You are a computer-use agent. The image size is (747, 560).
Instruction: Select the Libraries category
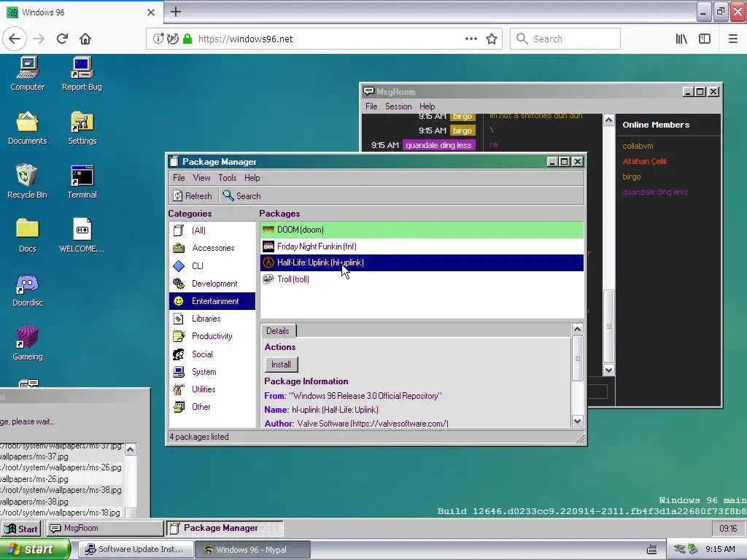coord(212,319)
